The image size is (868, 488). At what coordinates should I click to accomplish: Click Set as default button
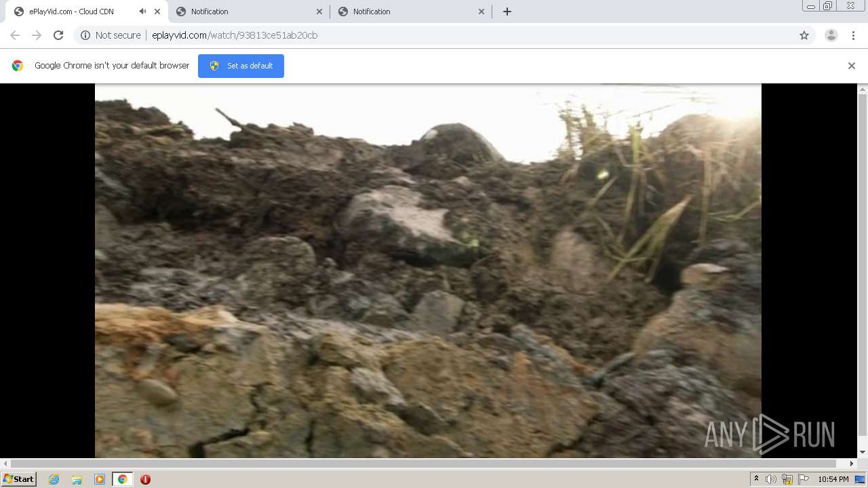[x=241, y=66]
